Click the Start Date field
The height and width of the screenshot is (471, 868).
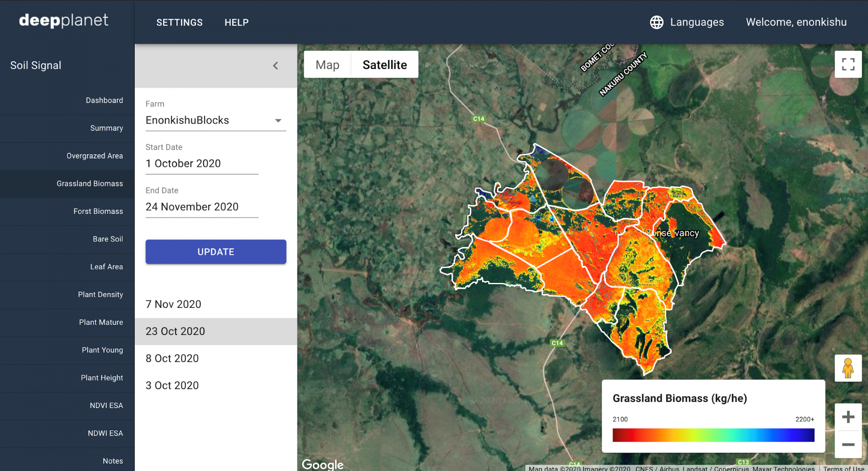[202, 164]
